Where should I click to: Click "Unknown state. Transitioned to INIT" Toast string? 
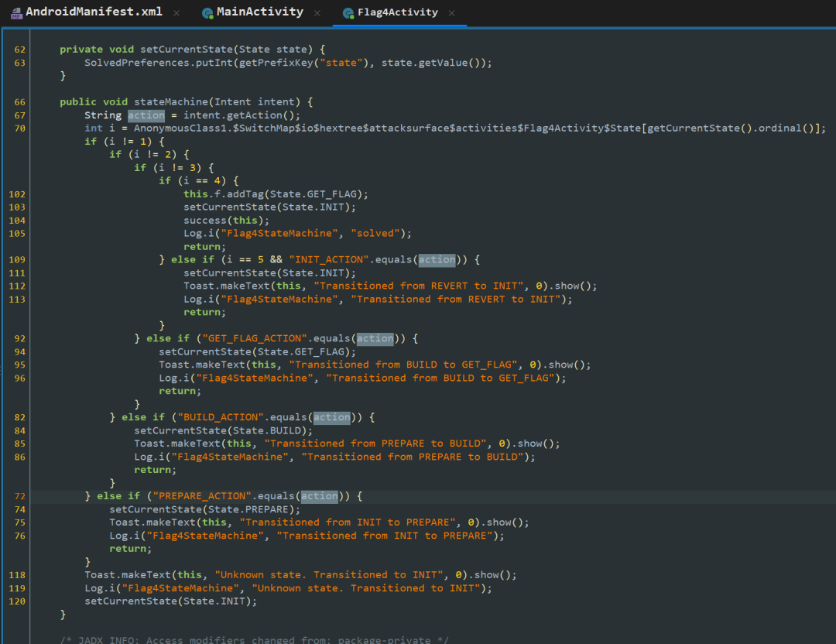pos(329,574)
